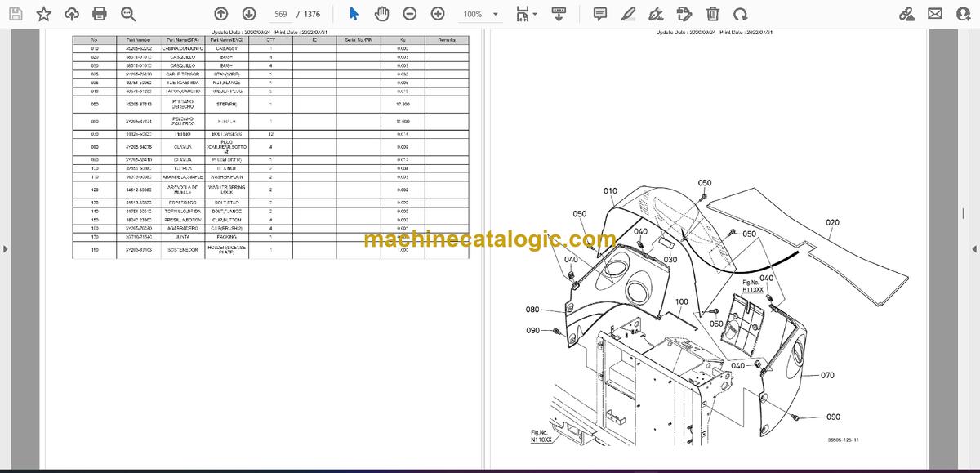Rotate the page with the rotate icon
The width and height of the screenshot is (980, 473).
point(740,14)
